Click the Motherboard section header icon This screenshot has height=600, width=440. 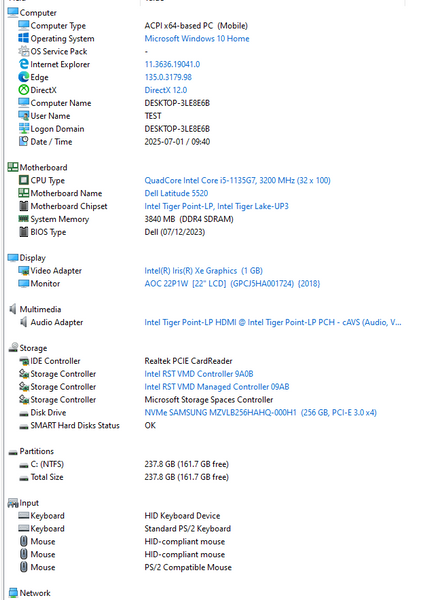tap(13, 167)
